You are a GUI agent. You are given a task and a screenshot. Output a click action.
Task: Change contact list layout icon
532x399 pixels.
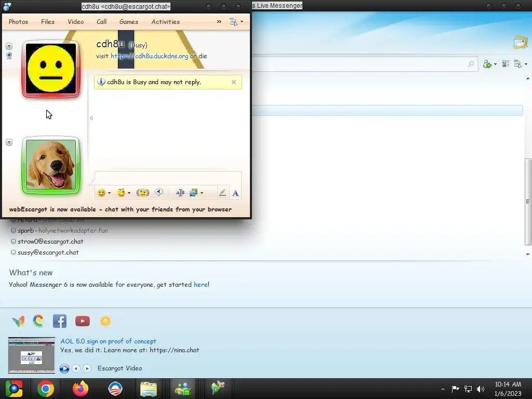click(506, 63)
